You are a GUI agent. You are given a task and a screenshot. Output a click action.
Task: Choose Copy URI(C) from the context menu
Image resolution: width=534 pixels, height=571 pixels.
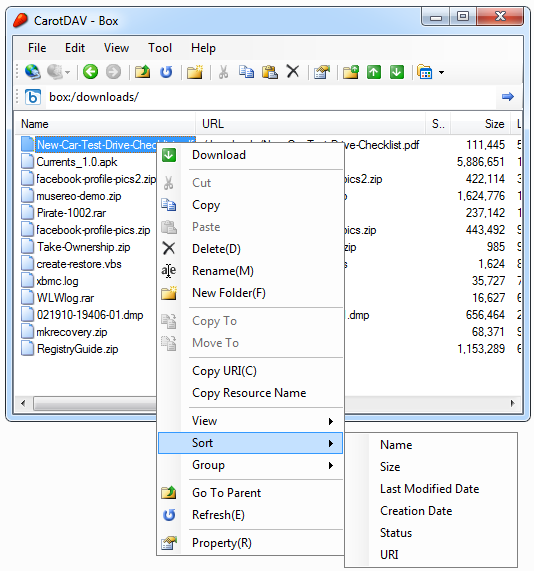pos(250,371)
